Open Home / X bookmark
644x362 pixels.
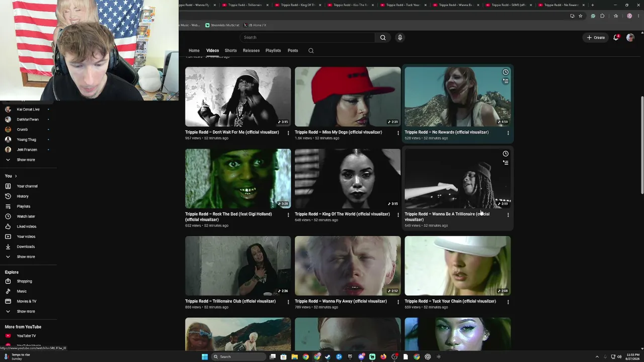[255, 25]
